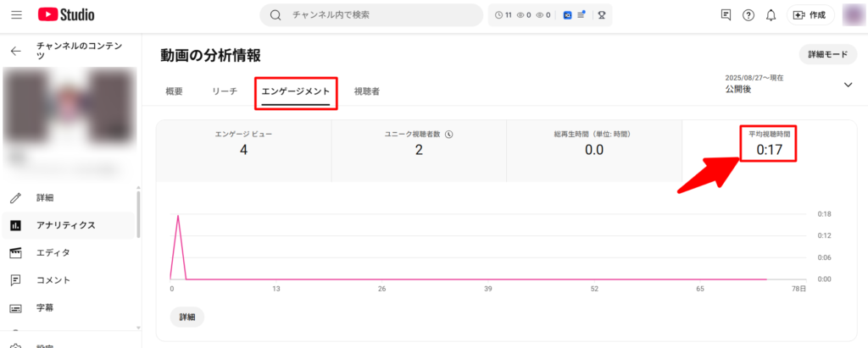The width and height of the screenshot is (868, 348).
Task: Switch to the 視聴者 tab
Action: click(366, 91)
